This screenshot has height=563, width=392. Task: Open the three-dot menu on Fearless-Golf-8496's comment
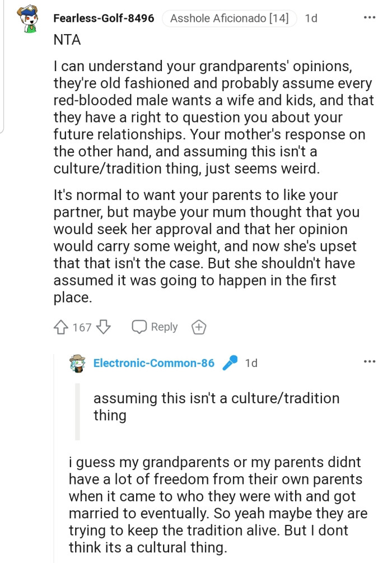click(370, 17)
